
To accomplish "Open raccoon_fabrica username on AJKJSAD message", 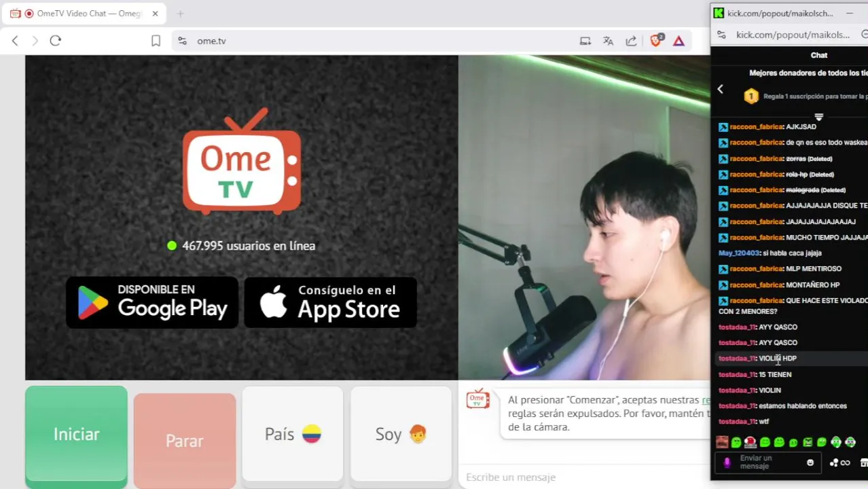I will click(756, 127).
